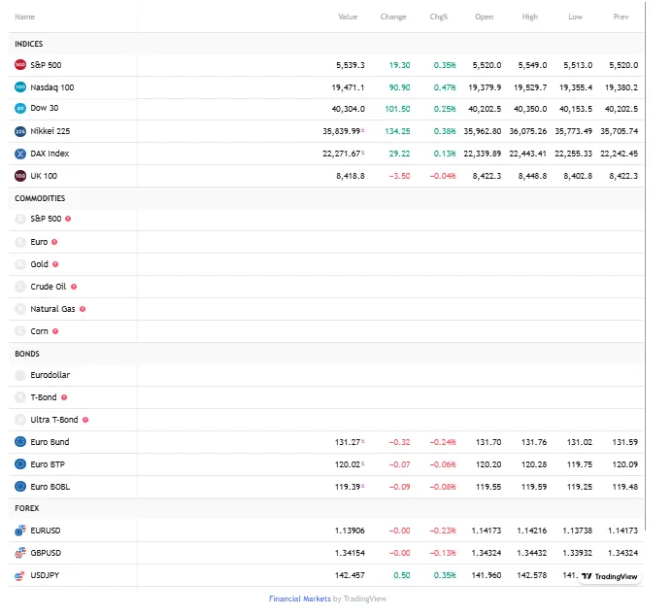Click the 'by TradingView' footer text
The image size is (672, 616).
pyautogui.click(x=359, y=599)
